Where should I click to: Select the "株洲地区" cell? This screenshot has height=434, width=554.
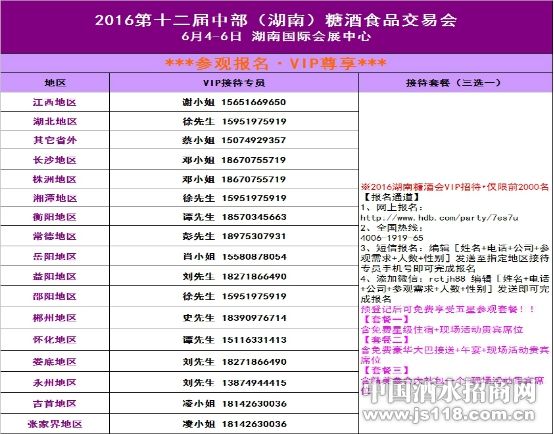click(x=55, y=179)
